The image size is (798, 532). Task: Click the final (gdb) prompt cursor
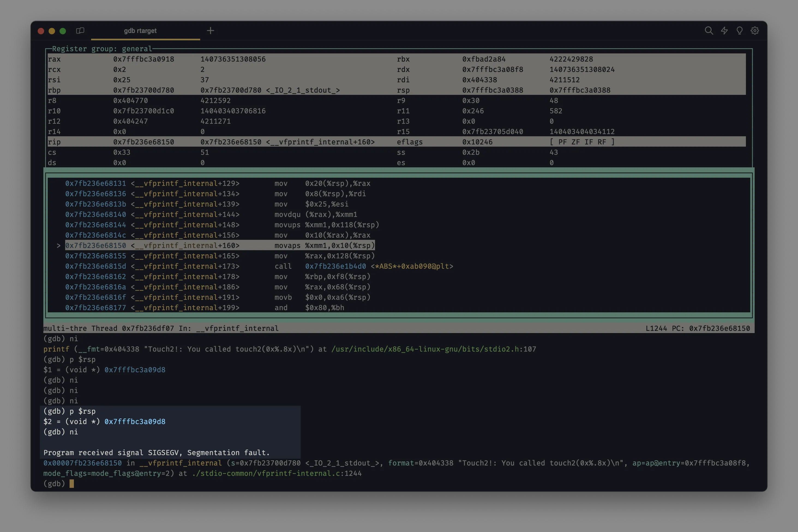pos(72,483)
